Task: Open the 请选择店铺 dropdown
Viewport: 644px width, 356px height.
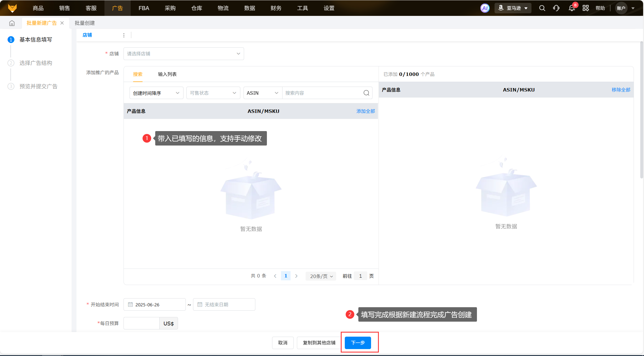Action: [x=184, y=54]
